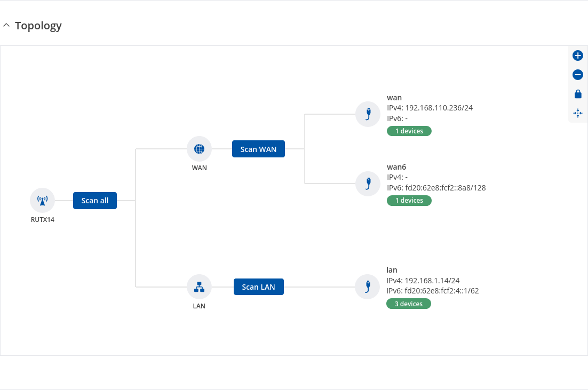Zoom in the topology with plus icon

(577, 55)
